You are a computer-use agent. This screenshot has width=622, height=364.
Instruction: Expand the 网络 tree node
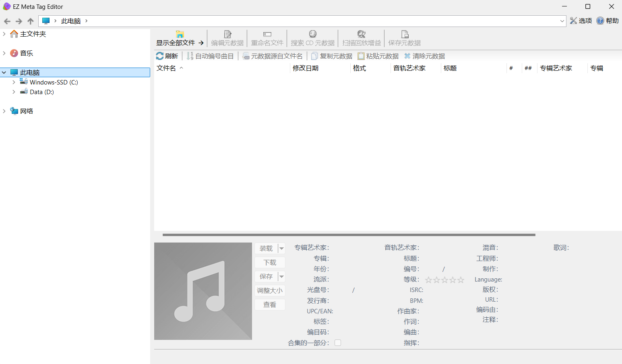pos(4,111)
